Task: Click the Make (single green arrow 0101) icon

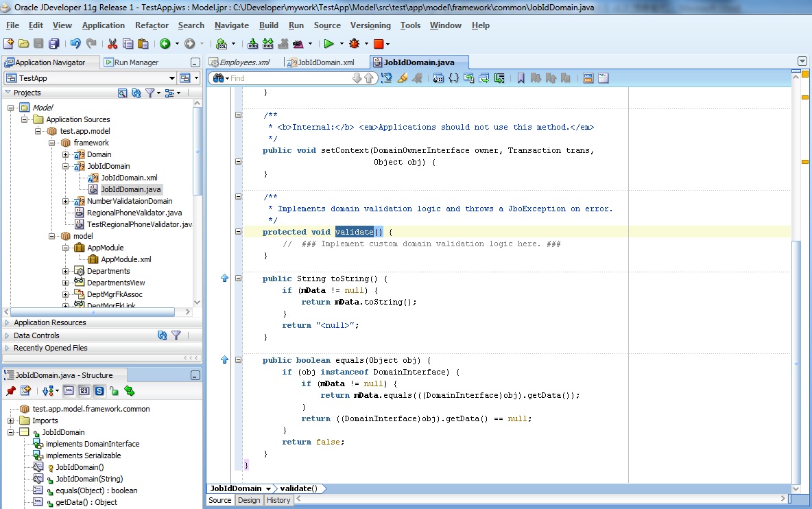Action: tap(252, 44)
